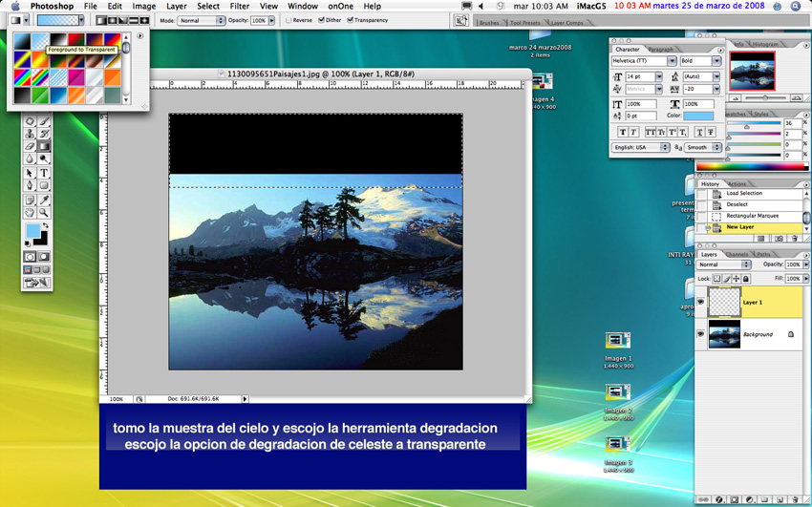The width and height of the screenshot is (812, 507).
Task: Pick the Eyedropper tool
Action: [x=44, y=200]
